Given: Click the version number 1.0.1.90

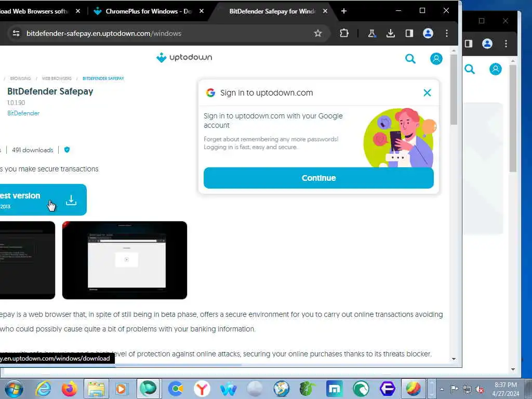Looking at the screenshot, I should point(16,103).
